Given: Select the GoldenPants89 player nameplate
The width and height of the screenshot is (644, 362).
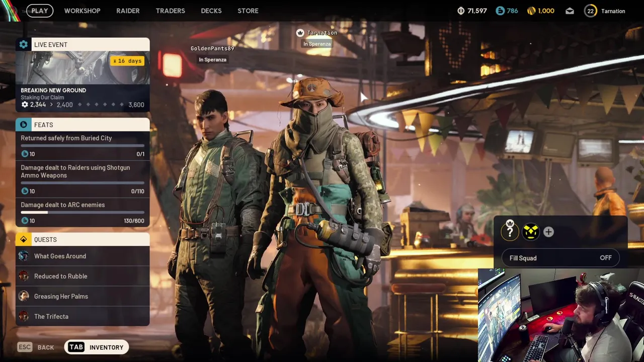Looking at the screenshot, I should (x=212, y=48).
